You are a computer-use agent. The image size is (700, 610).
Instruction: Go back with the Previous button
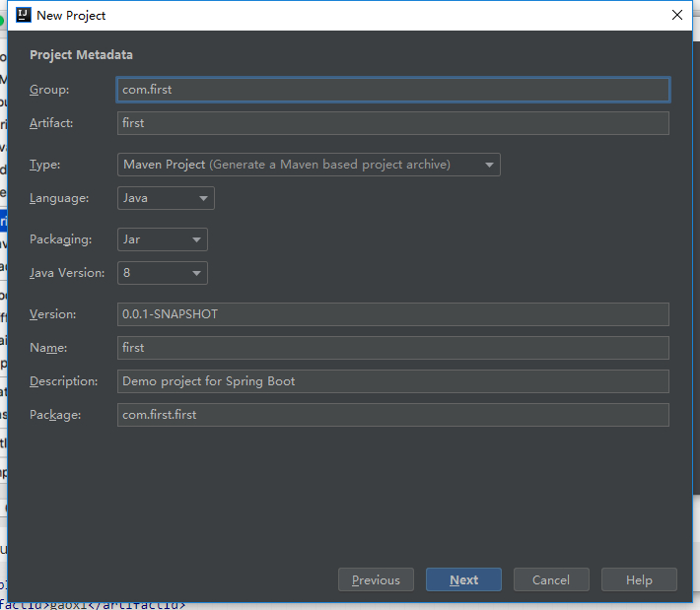pyautogui.click(x=376, y=579)
